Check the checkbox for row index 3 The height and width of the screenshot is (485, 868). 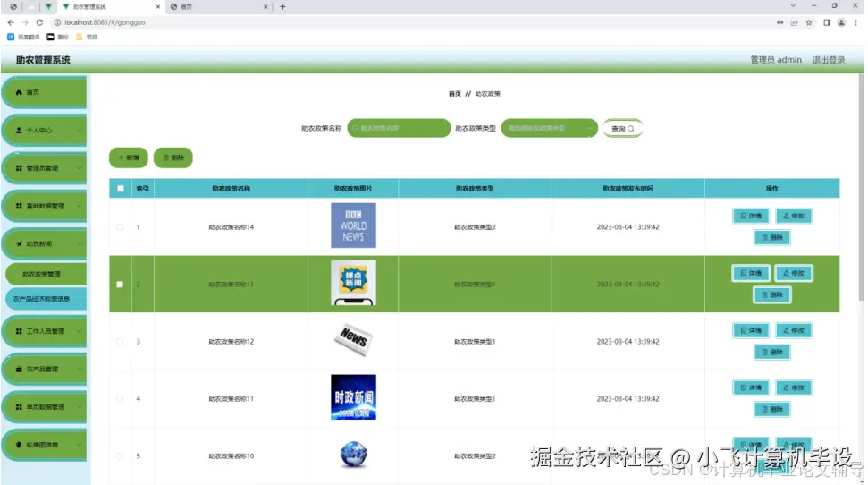[x=120, y=342]
